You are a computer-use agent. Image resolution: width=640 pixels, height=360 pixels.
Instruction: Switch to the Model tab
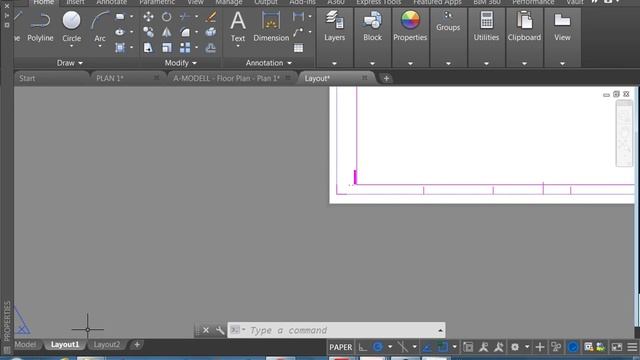pyautogui.click(x=25, y=344)
